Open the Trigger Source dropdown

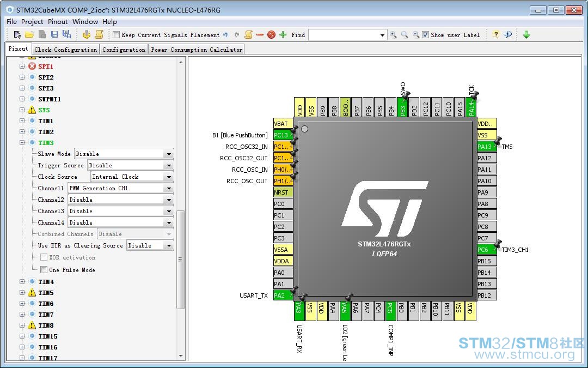169,165
